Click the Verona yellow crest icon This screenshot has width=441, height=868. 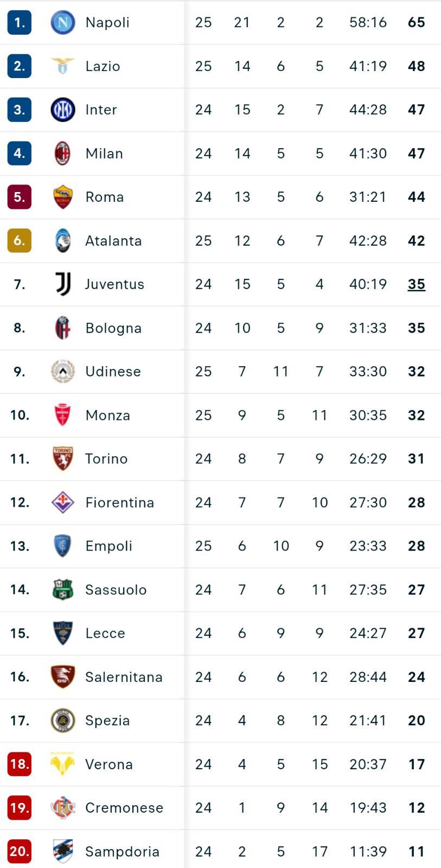coord(62,764)
